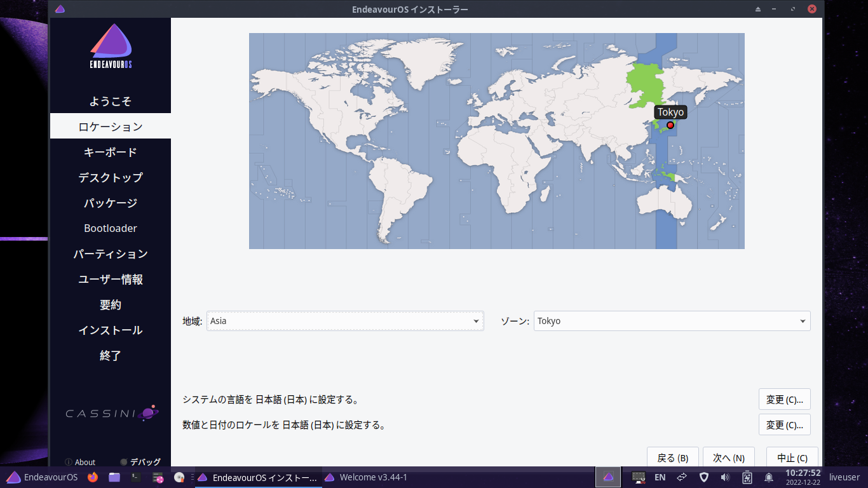Select the 要約 step in sidebar

pos(111,304)
